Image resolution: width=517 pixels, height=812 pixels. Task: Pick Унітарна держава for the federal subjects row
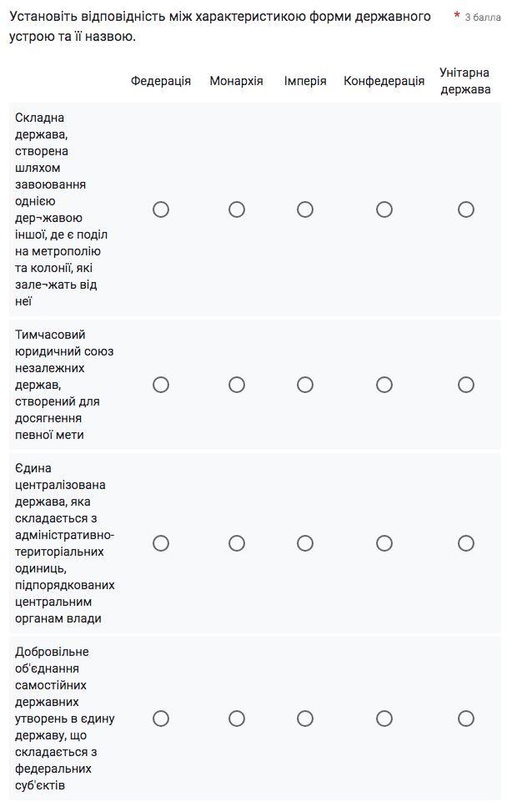(x=466, y=719)
